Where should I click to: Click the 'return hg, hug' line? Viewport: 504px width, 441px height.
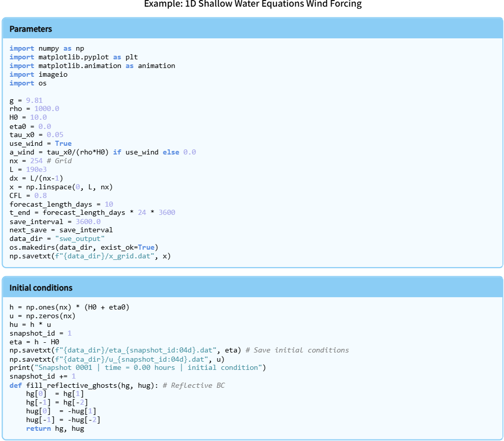55,428
